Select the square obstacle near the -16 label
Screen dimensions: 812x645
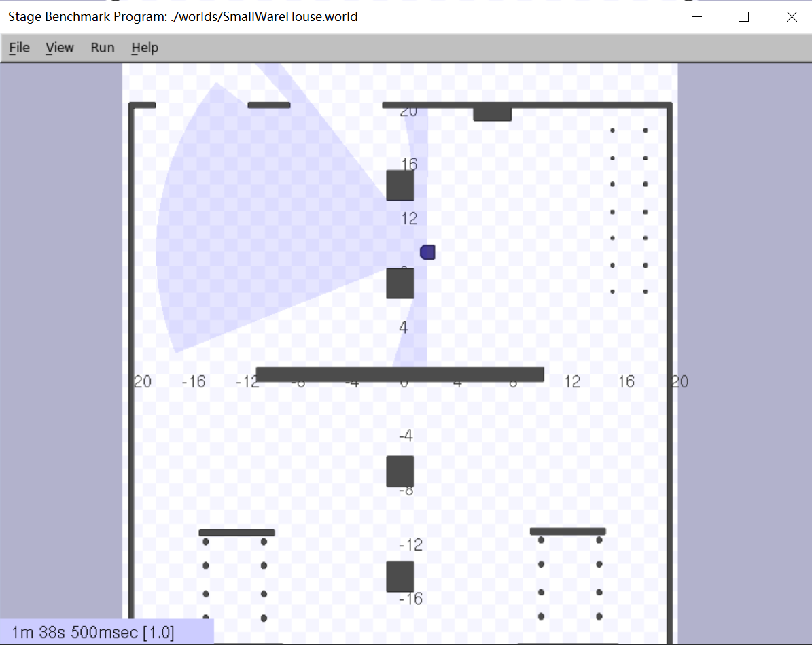click(400, 576)
